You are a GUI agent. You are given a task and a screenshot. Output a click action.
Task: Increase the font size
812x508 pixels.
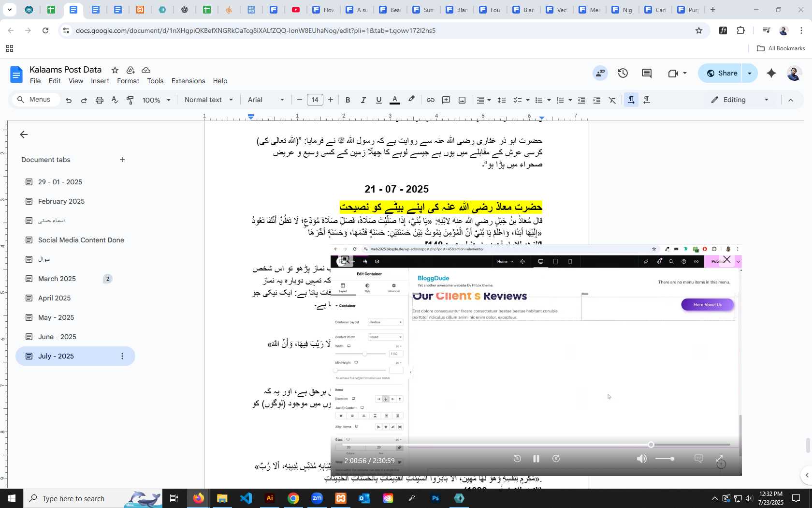(331, 100)
